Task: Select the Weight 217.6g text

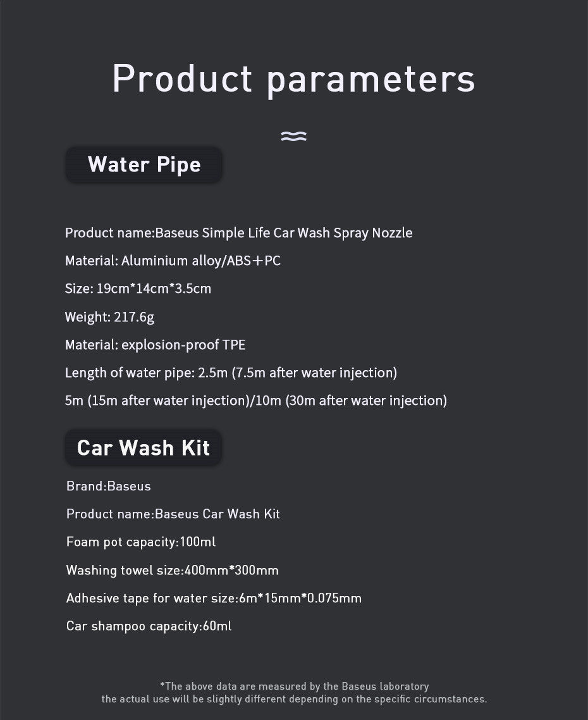Action: point(109,317)
